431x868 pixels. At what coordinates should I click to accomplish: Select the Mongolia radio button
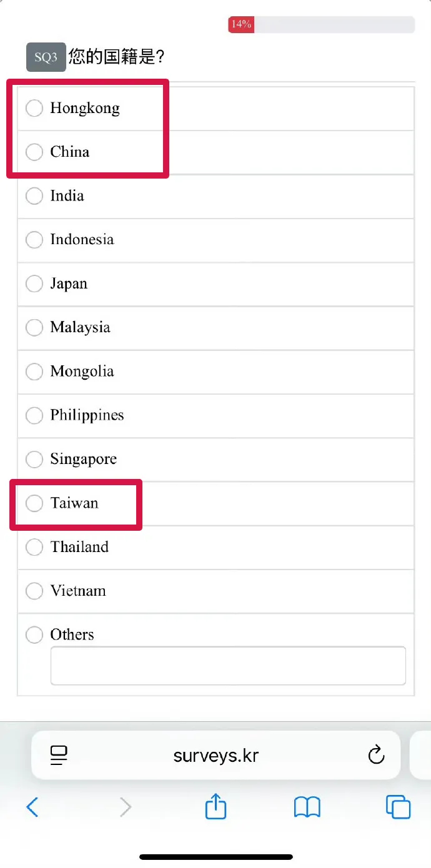[x=34, y=372]
